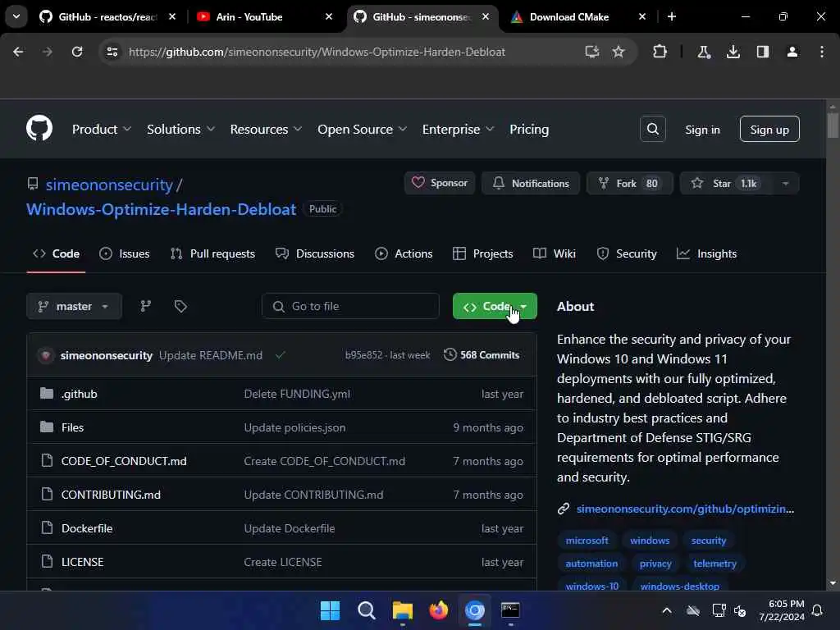Expand the Product menu
The height and width of the screenshot is (630, 840).
pos(101,129)
